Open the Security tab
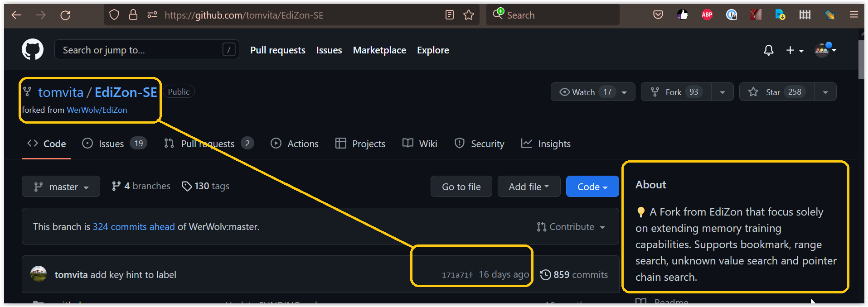Image resolution: width=868 pixels, height=307 pixels. click(x=479, y=144)
